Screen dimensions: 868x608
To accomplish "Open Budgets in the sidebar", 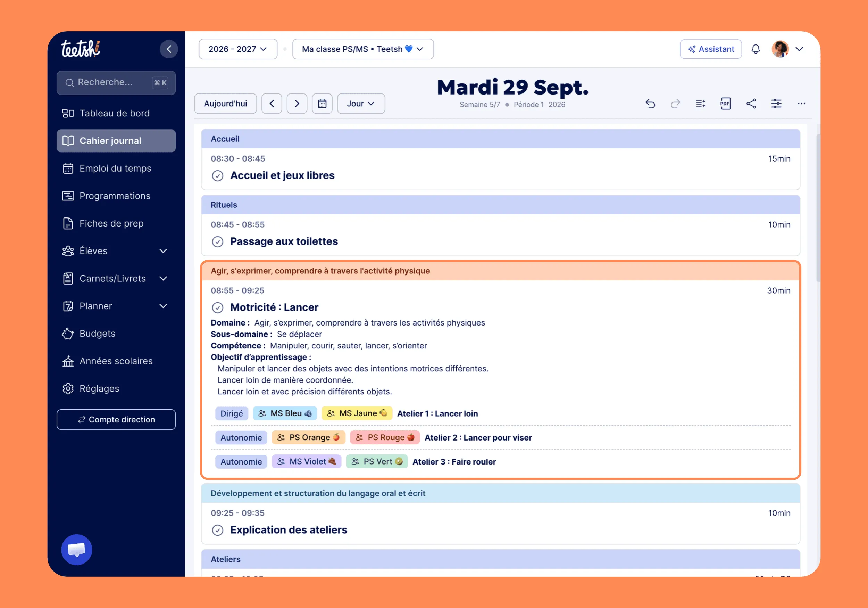I will [x=116, y=334].
